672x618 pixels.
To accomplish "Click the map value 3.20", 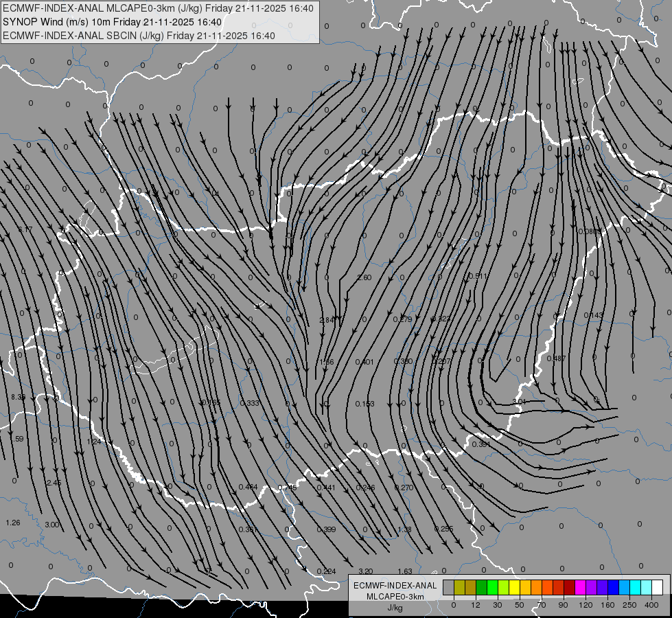I will [366, 571].
